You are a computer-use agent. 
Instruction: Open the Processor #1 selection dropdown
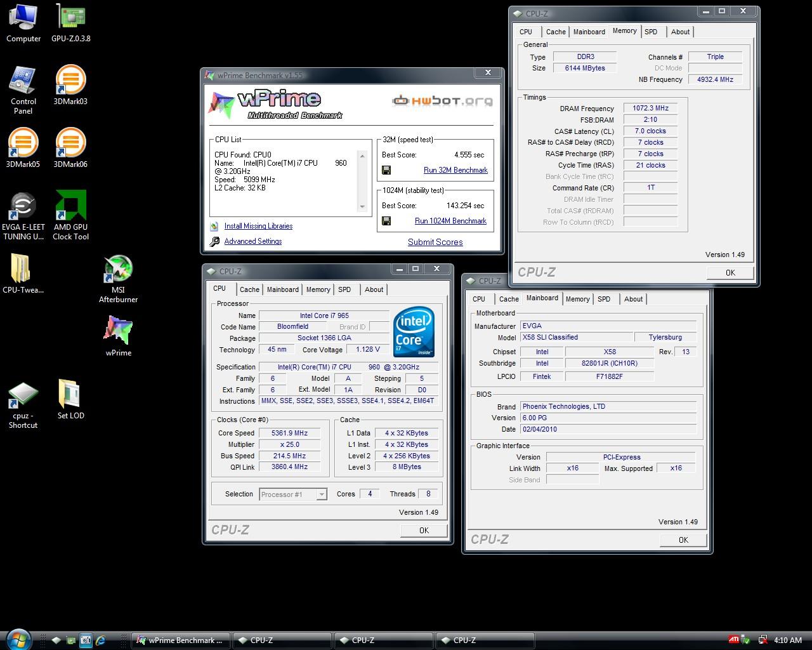(293, 494)
